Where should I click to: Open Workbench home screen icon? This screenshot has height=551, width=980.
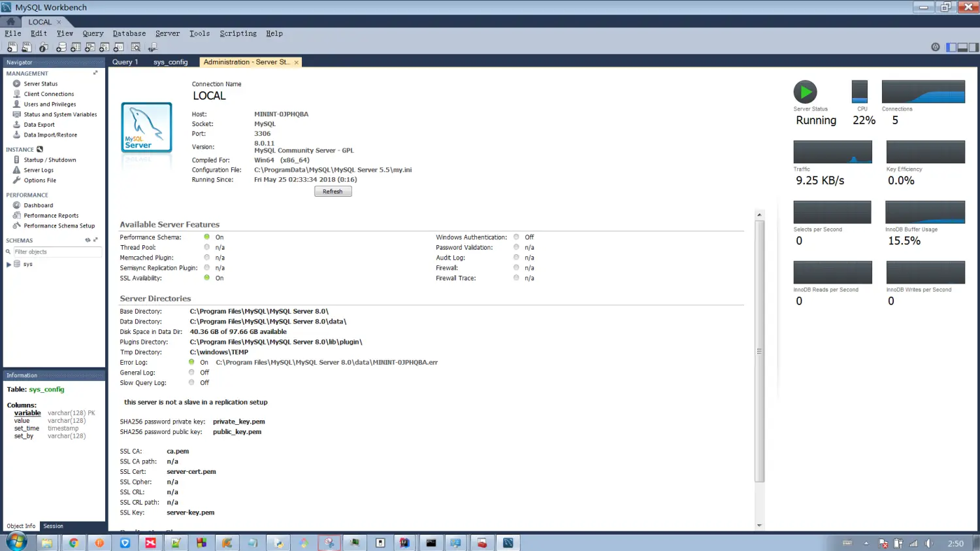click(x=10, y=22)
